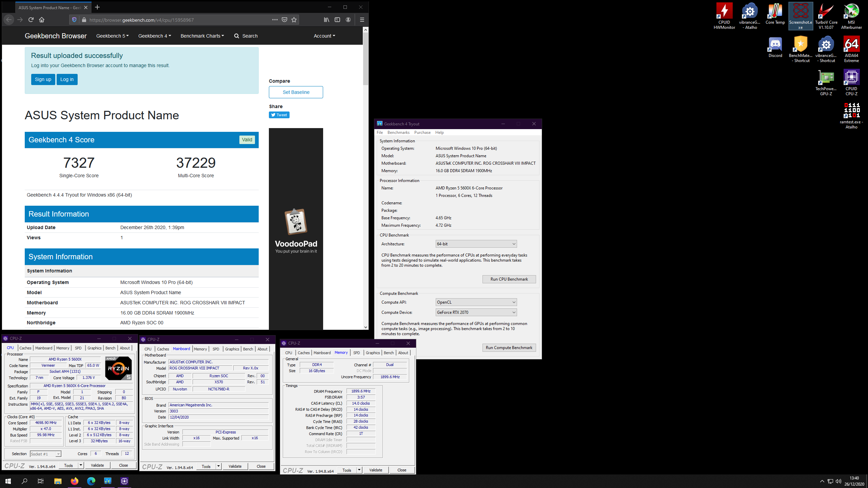Open Benchmarks menu in Geekbench 4 Tryout
868x488 pixels.
pyautogui.click(x=398, y=133)
